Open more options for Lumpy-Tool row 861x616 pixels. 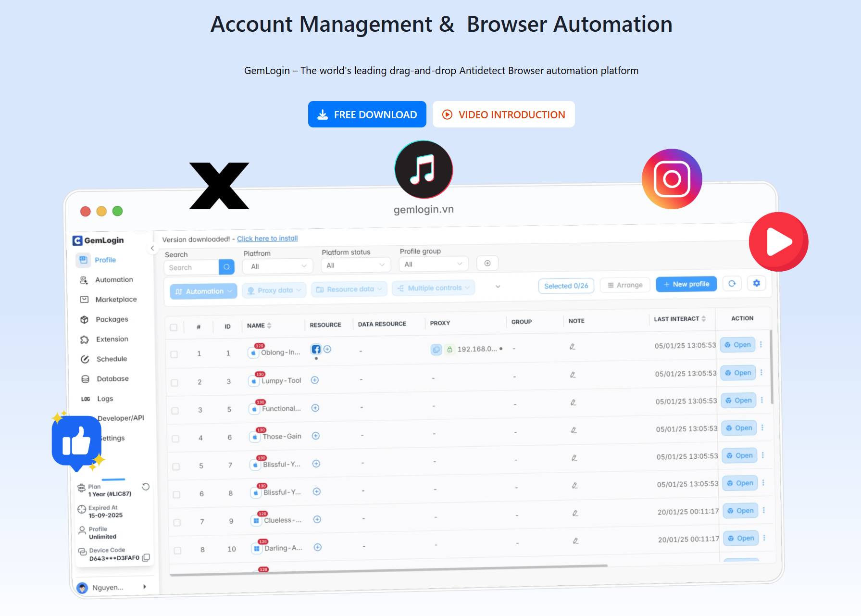(761, 372)
